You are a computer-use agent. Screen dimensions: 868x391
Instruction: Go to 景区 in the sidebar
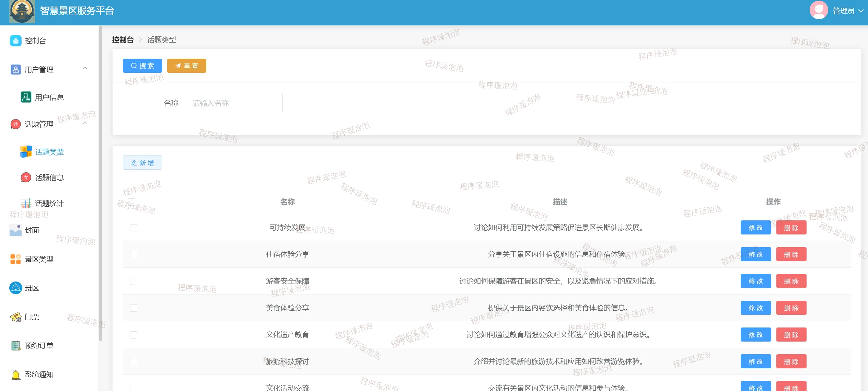tap(32, 288)
